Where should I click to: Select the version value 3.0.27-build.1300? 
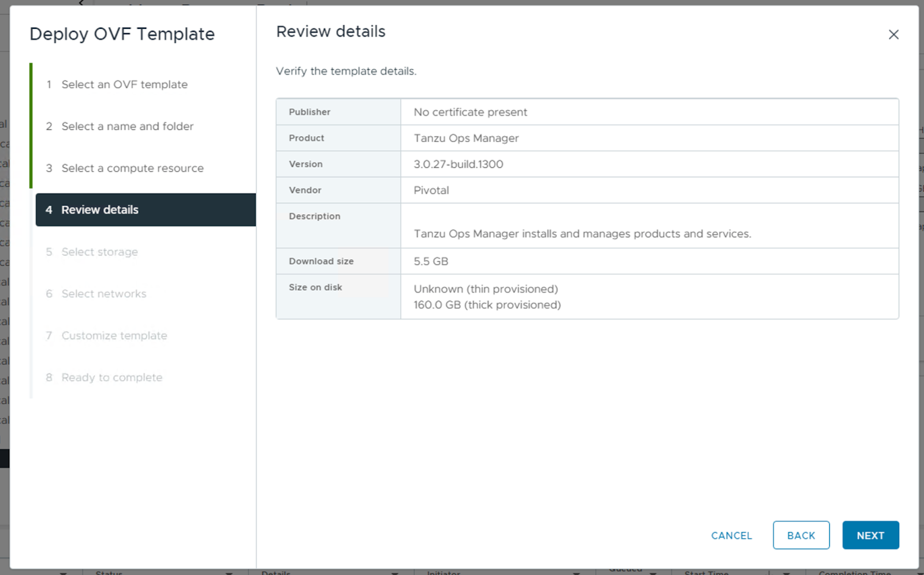coord(458,164)
